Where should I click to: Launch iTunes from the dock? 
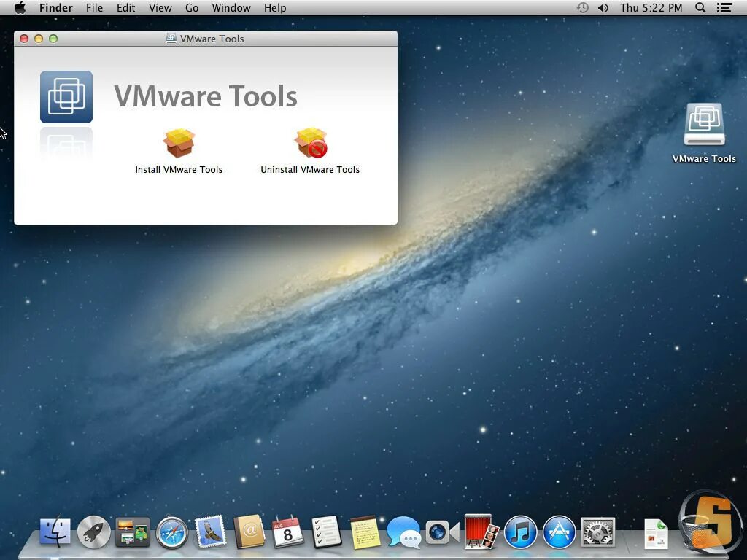coord(520,532)
